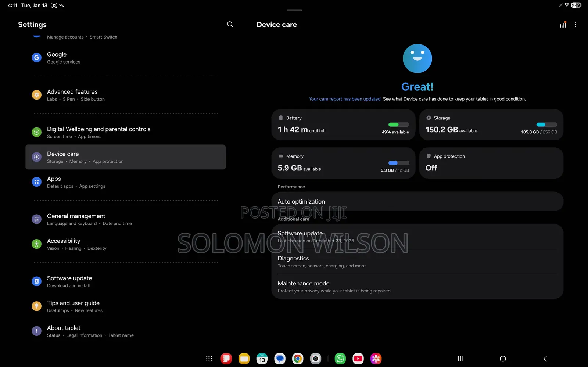588x367 pixels.
Task: Click the care report updated link
Action: point(345,99)
